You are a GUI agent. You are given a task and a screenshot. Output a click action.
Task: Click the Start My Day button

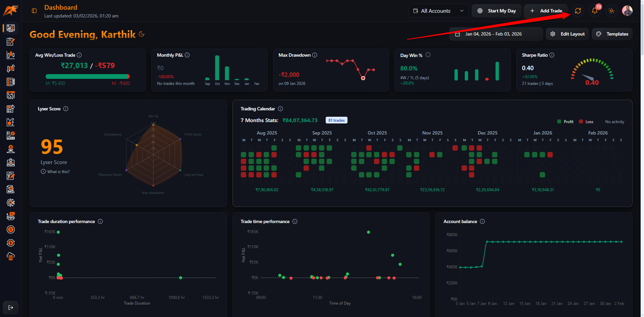pyautogui.click(x=496, y=11)
